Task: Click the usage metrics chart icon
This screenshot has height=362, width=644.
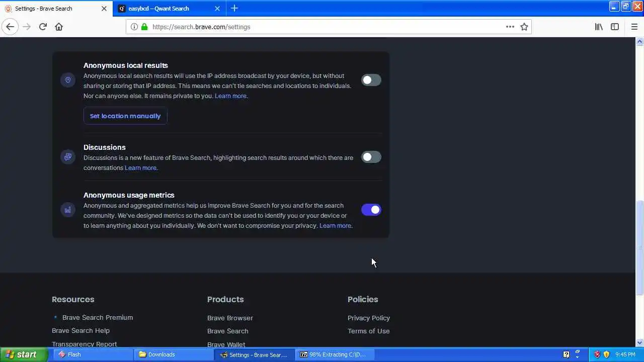Action: click(68, 210)
